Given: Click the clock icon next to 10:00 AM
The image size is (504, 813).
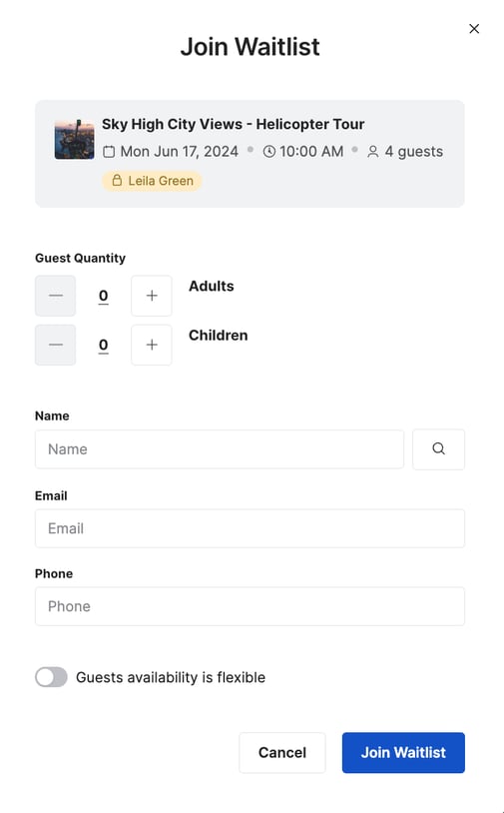Looking at the screenshot, I should click(x=269, y=152).
